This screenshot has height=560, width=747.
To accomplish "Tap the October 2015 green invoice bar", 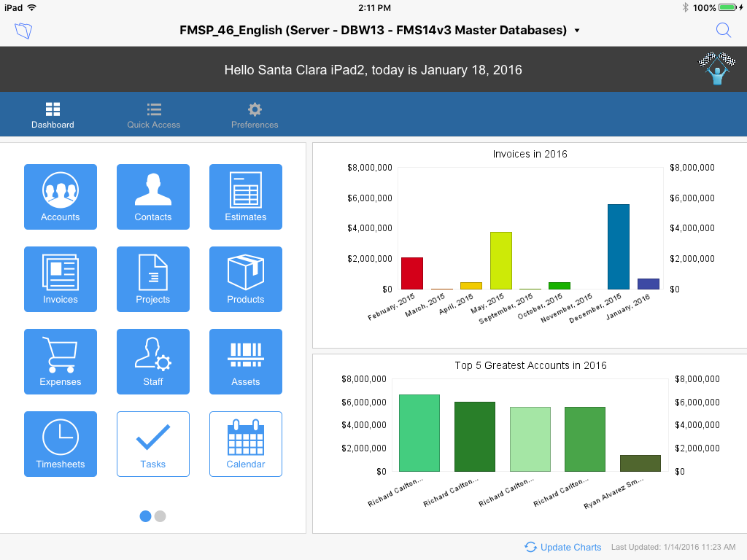I will click(x=560, y=286).
